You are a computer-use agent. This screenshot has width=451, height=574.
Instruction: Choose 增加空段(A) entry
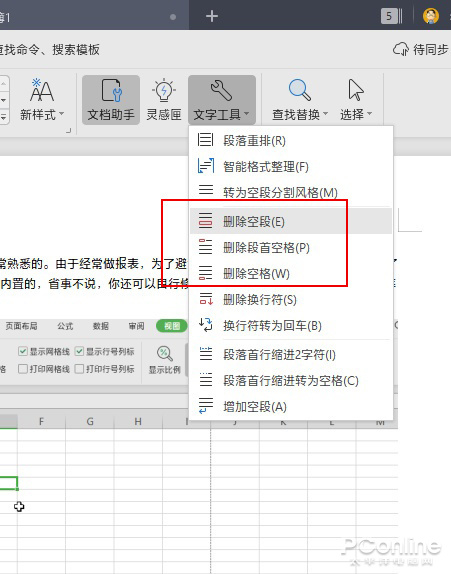click(x=291, y=406)
